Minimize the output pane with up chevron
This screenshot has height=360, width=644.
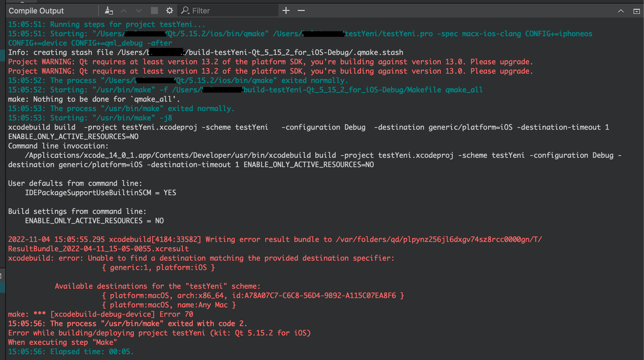coord(621,11)
